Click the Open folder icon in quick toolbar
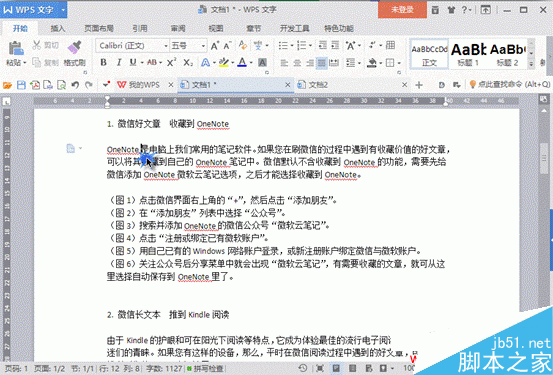This screenshot has height=375, width=553. 7,85
